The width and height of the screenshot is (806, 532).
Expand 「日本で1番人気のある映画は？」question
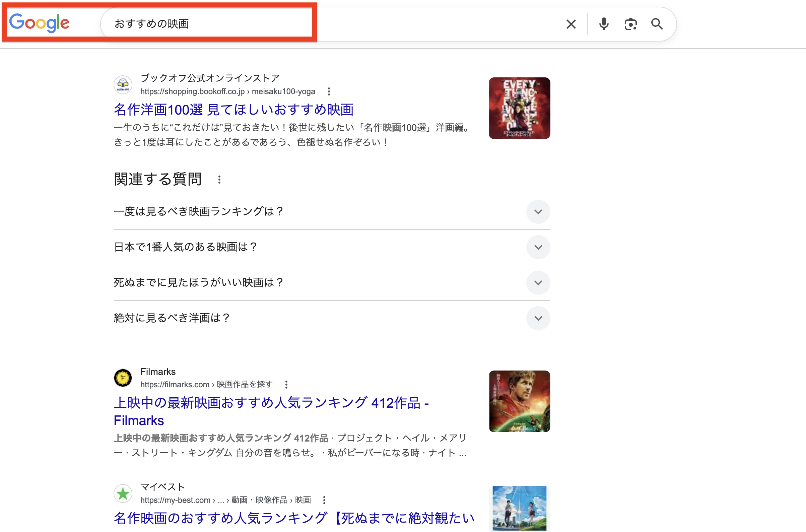tap(538, 247)
